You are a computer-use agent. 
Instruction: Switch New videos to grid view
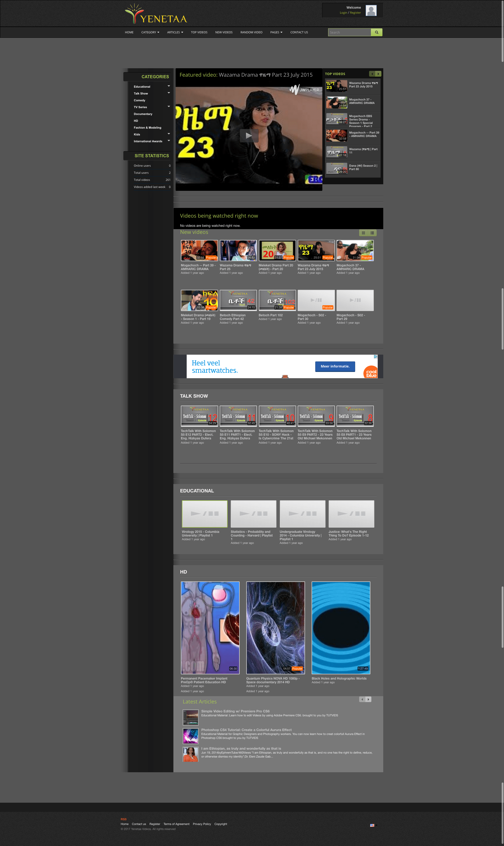pyautogui.click(x=363, y=233)
